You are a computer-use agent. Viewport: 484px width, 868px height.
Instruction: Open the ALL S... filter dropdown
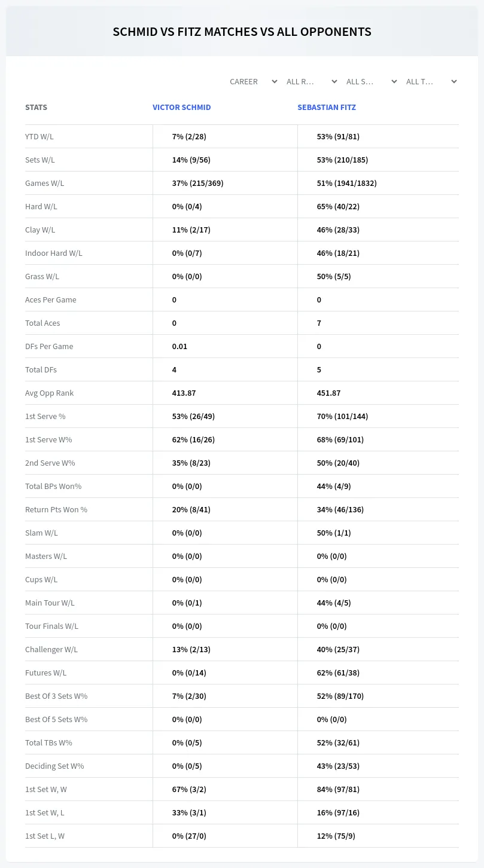(x=372, y=81)
